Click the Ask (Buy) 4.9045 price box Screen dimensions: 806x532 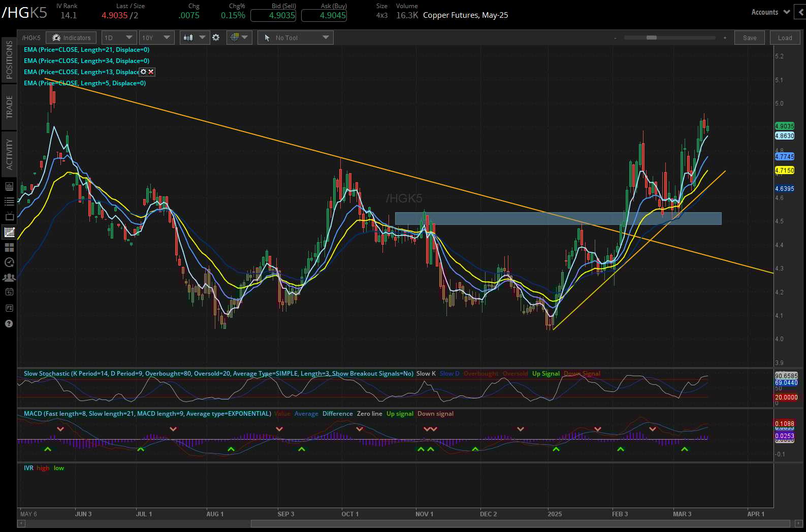click(x=324, y=15)
